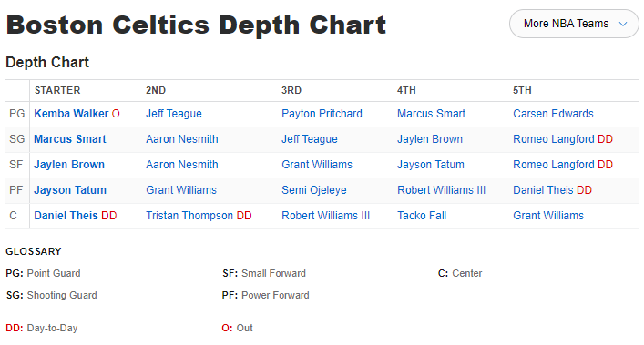Open starter Jaylen Brown at small forward

pyautogui.click(x=69, y=165)
